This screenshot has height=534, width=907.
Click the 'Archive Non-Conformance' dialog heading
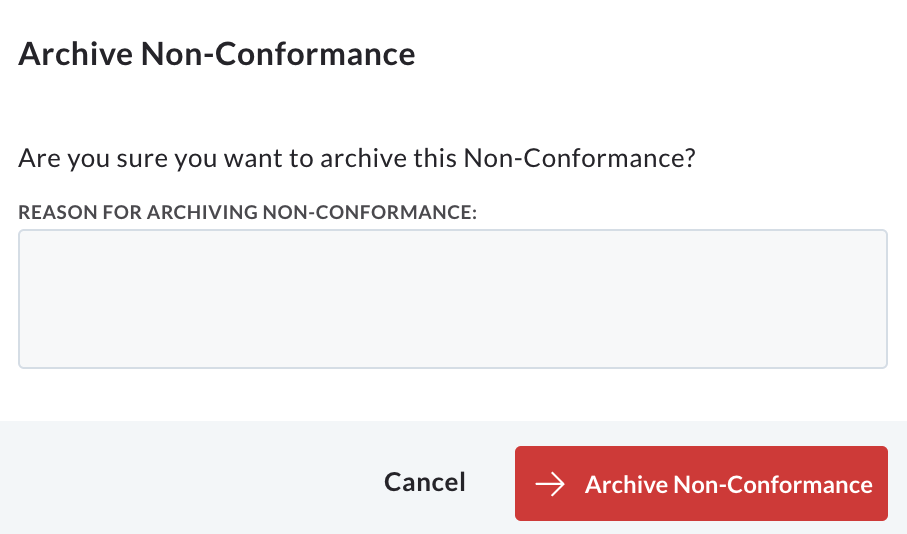pos(217,54)
